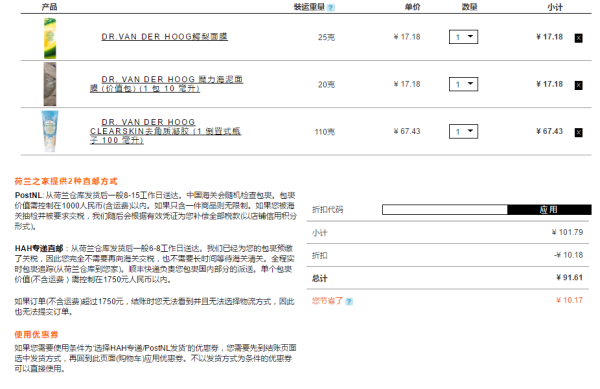Viewport: 600px width, 389px height.
Task: Click the ¥ 67.43 unit price
Action: coord(407,131)
